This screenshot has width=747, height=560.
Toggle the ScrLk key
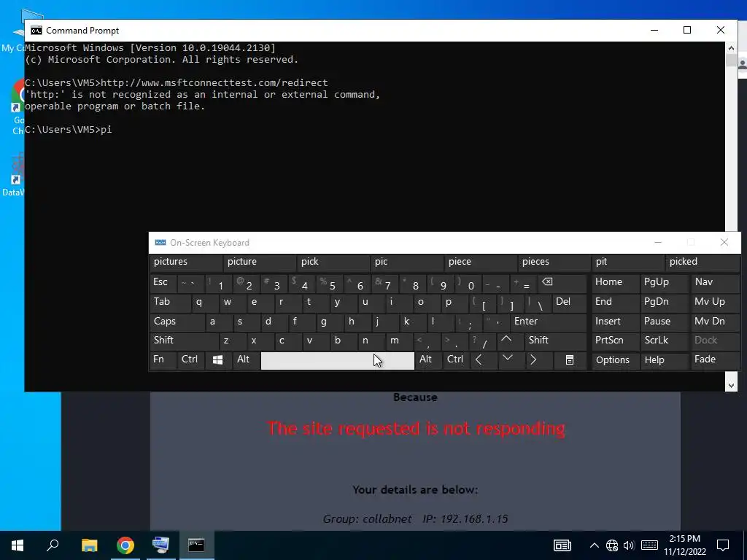click(664, 341)
